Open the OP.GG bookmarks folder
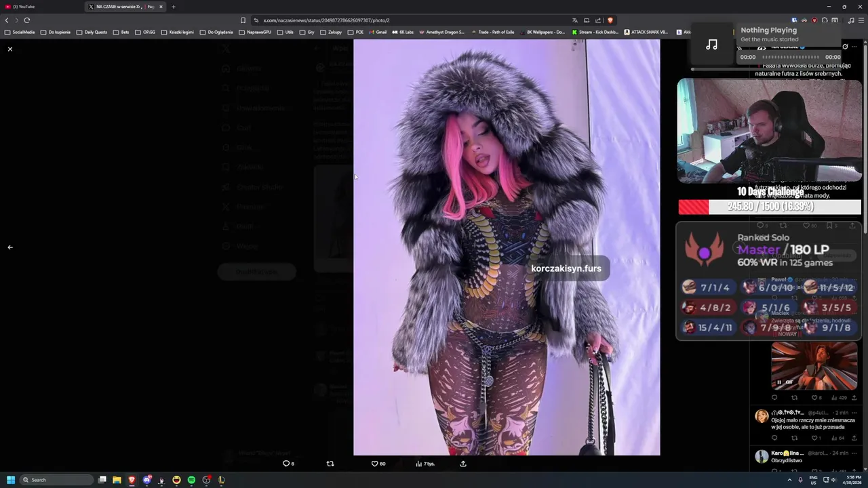Image resolution: width=868 pixels, height=488 pixels. (x=145, y=32)
